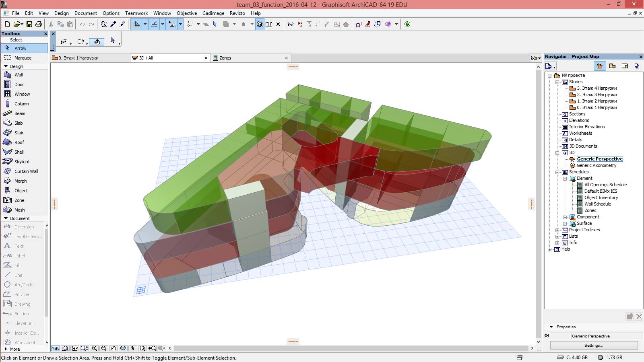The width and height of the screenshot is (644, 362).
Task: Select the Door tool
Action: tap(24, 84)
